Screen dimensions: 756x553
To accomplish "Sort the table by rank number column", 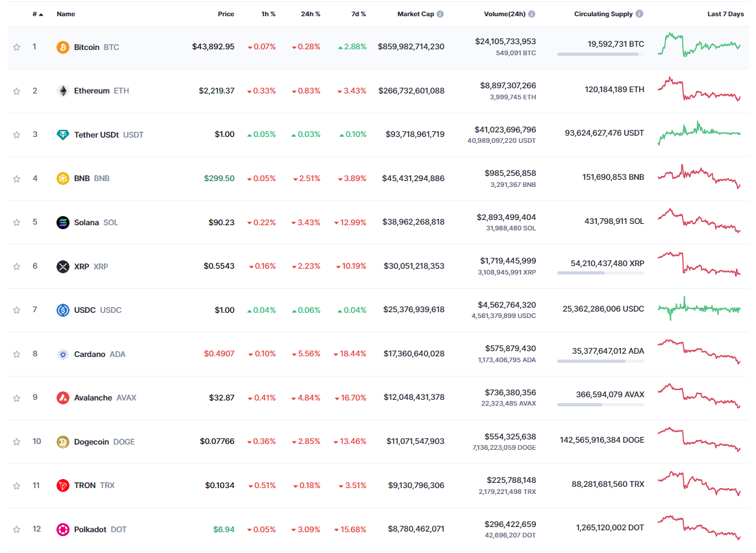I will [38, 14].
